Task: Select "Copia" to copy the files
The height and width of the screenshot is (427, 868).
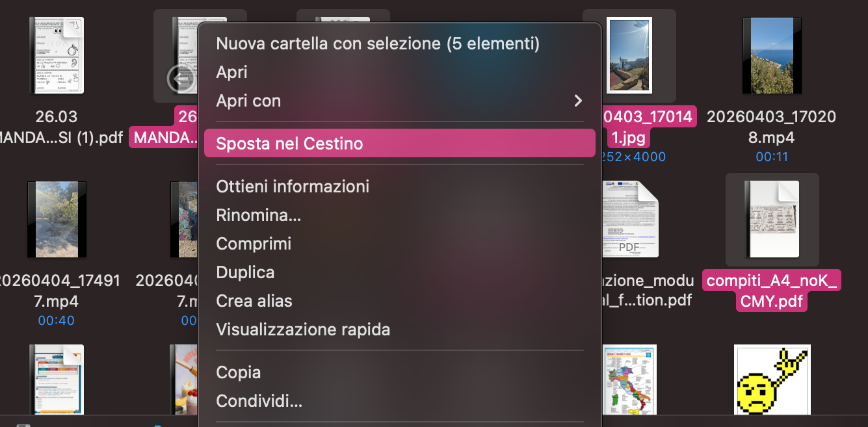Action: 238,372
